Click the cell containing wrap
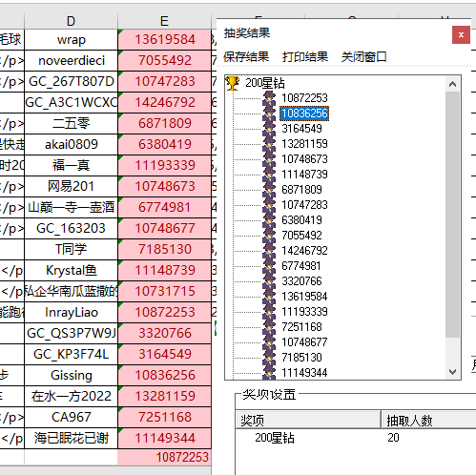Image resolution: width=476 pixels, height=475 pixels. point(71,40)
